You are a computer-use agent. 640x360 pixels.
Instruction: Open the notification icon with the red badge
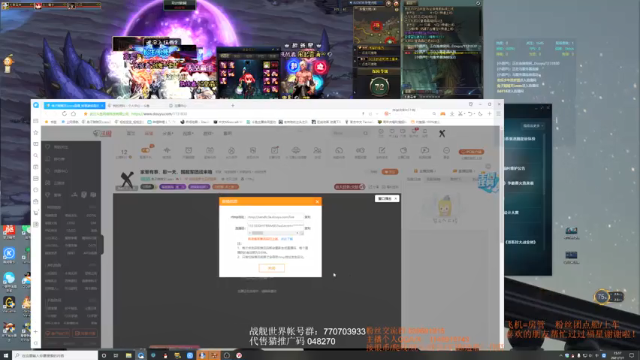coord(414,132)
